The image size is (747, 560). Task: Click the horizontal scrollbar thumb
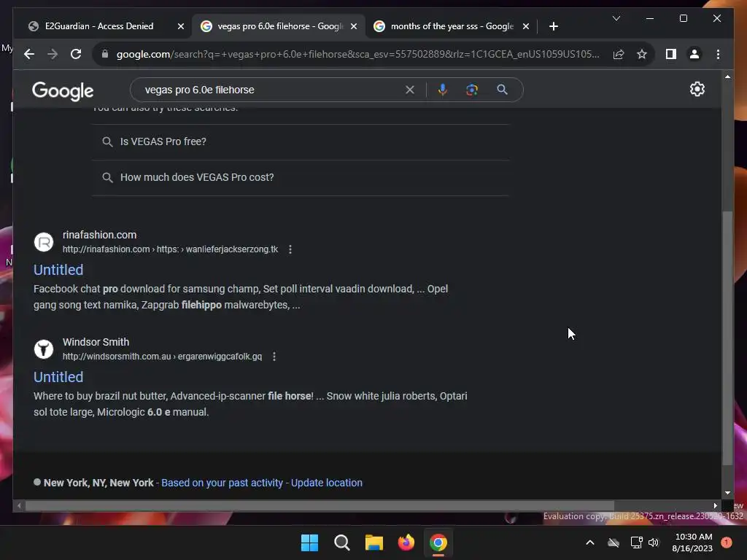click(x=320, y=506)
